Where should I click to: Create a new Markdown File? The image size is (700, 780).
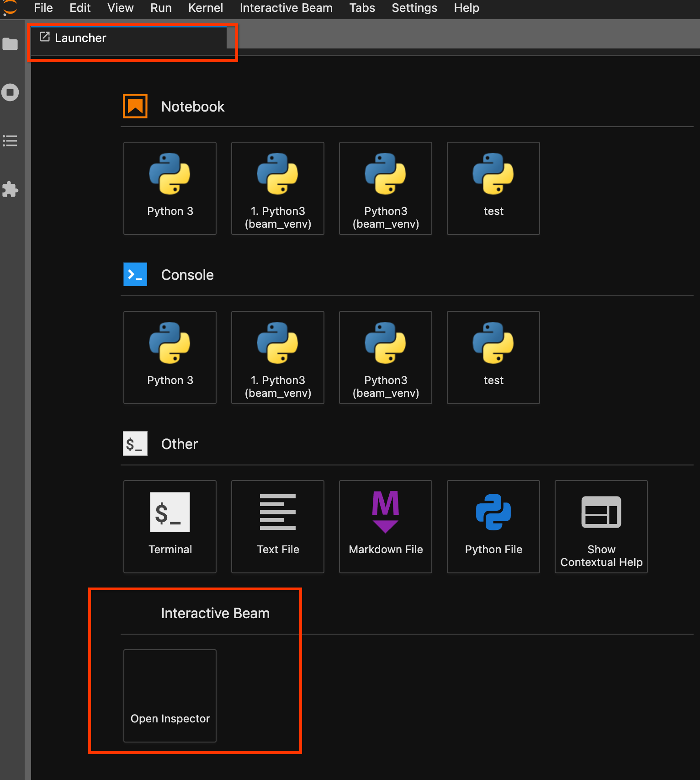pyautogui.click(x=386, y=527)
